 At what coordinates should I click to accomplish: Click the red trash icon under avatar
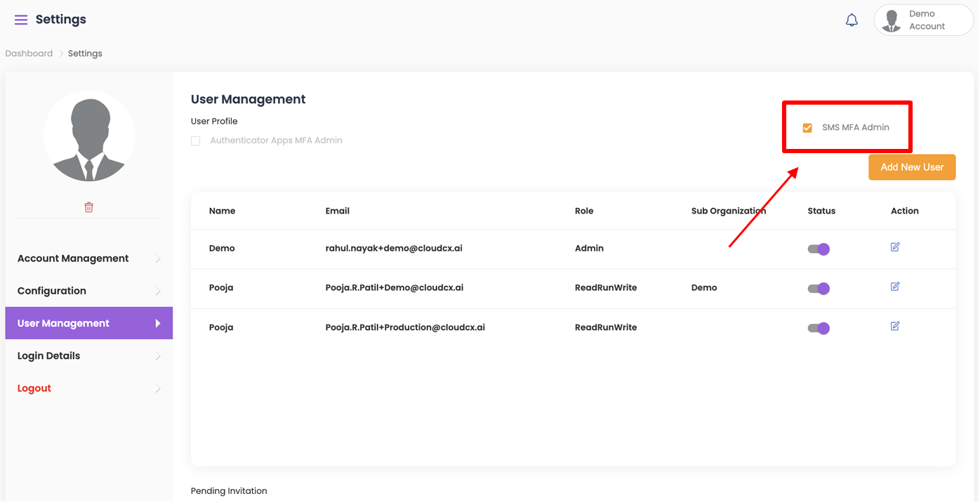coord(88,207)
